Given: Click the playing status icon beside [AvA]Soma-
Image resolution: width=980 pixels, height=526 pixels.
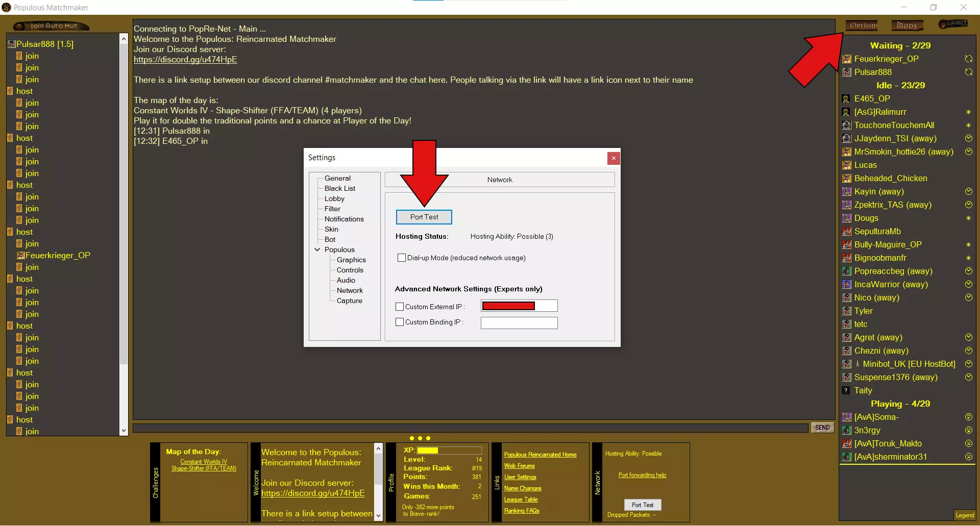Looking at the screenshot, I should click(968, 417).
